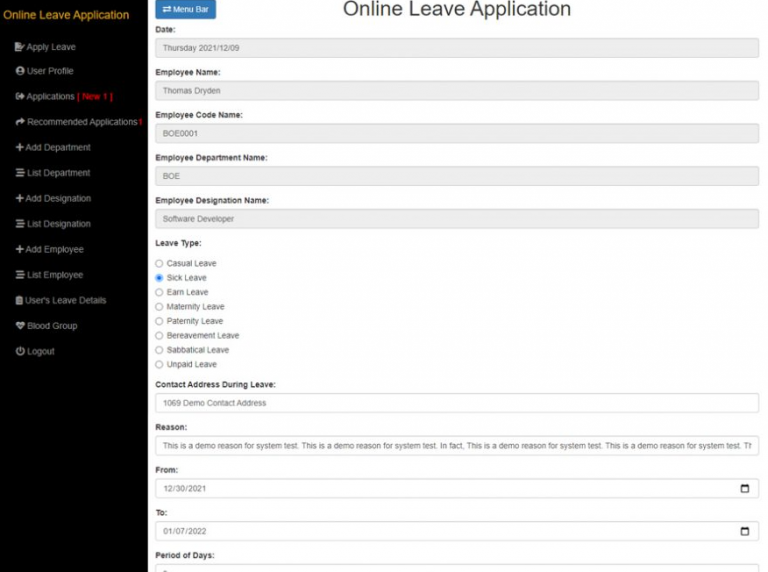Open Applications with New badge

click(x=63, y=97)
